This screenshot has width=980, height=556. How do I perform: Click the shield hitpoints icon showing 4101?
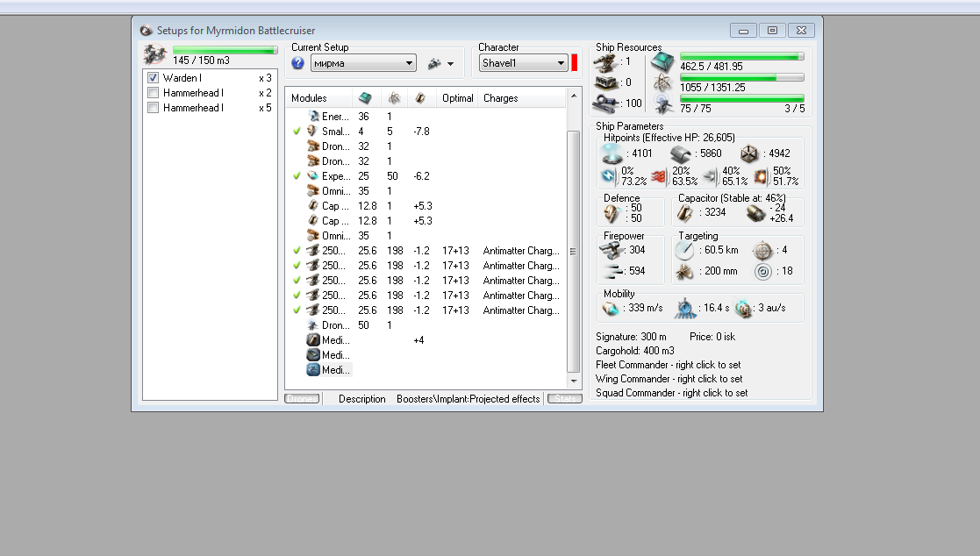coord(612,153)
